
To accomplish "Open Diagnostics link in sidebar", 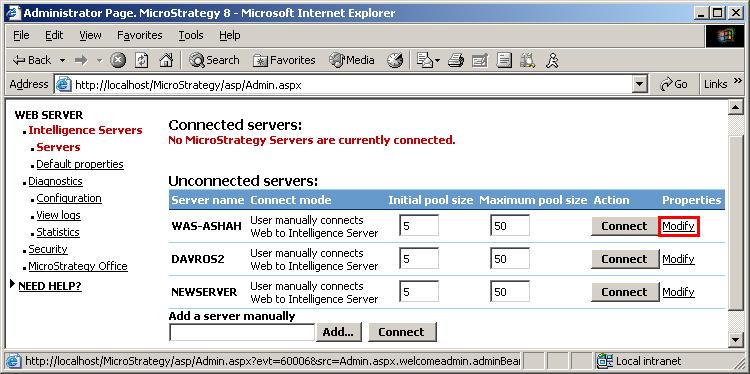I will (x=55, y=181).
